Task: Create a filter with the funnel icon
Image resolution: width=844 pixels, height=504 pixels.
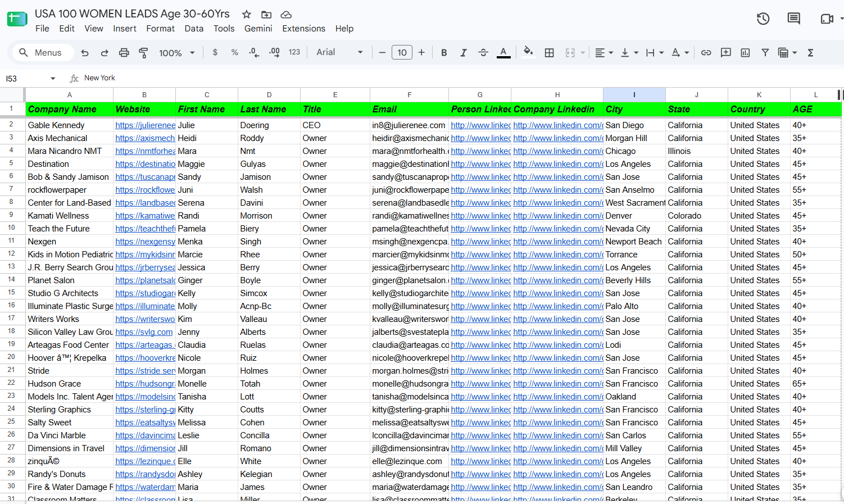Action: [765, 53]
